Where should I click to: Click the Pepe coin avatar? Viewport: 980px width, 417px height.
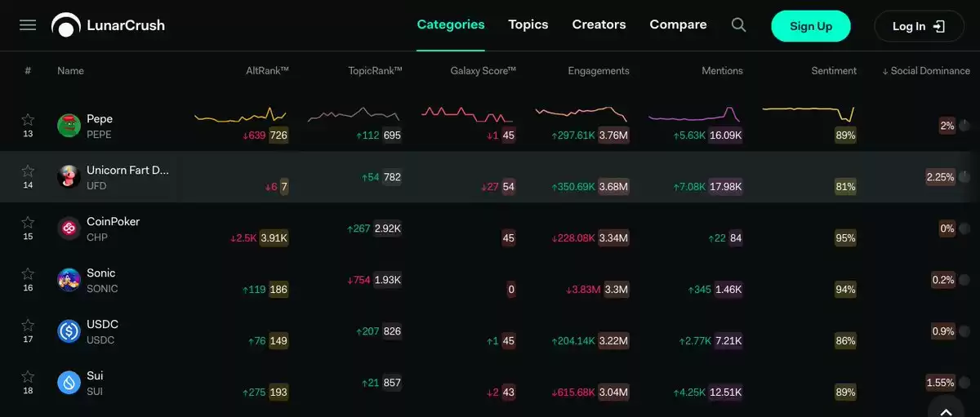pyautogui.click(x=69, y=126)
